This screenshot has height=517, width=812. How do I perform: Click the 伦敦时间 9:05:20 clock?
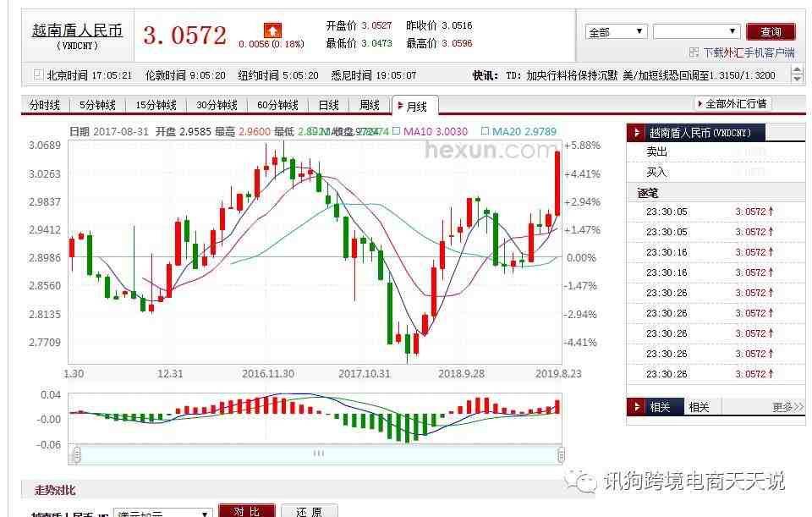click(185, 75)
